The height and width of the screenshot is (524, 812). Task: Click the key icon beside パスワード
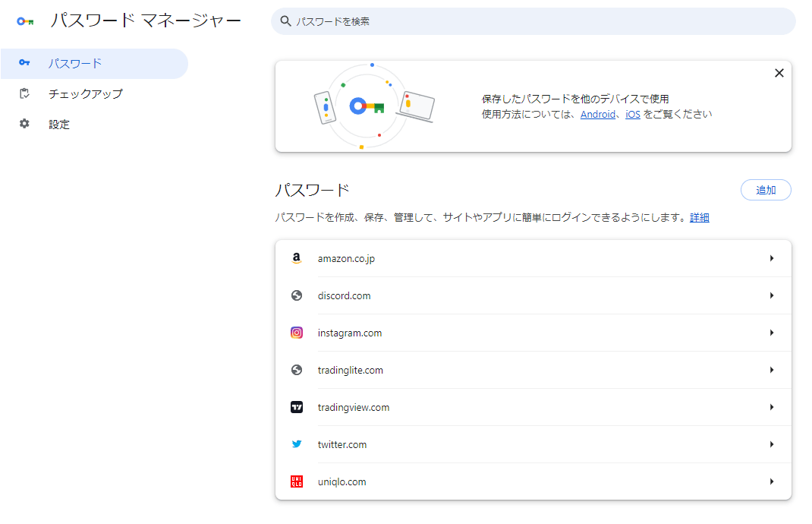24,63
